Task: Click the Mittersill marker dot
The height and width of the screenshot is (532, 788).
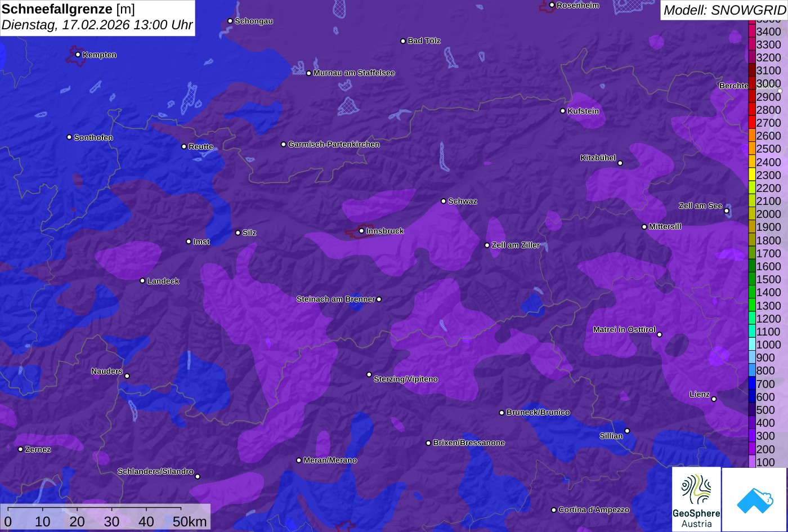Action: point(644,227)
